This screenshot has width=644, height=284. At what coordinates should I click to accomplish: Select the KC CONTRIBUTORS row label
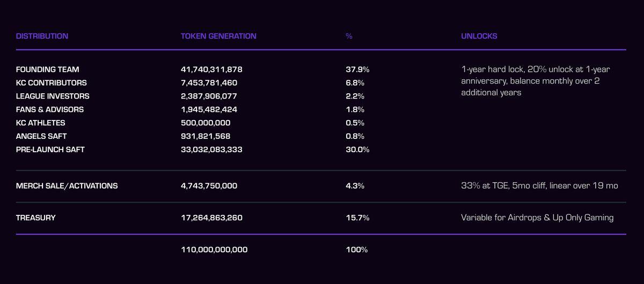click(x=51, y=83)
